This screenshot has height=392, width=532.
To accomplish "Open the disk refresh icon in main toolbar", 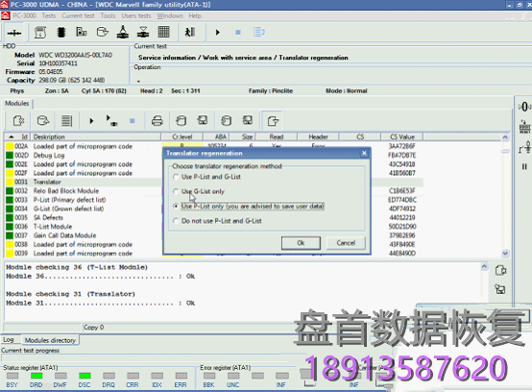I will pos(102,33).
